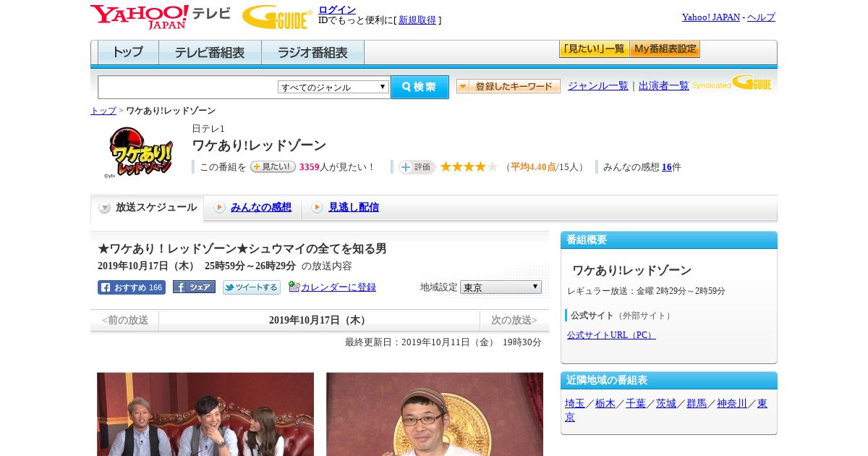Click the orange arrow icon beside みんなの感想
868x456 pixels.
tap(219, 208)
